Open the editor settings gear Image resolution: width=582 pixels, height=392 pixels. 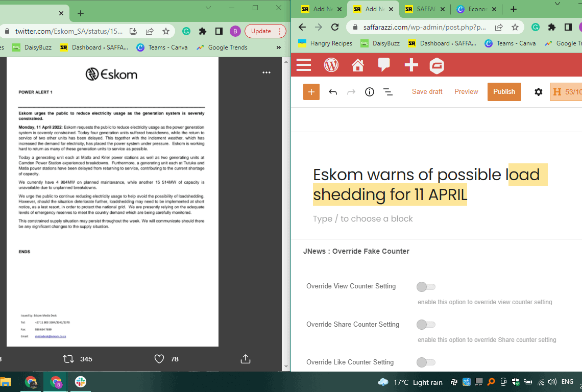(538, 92)
